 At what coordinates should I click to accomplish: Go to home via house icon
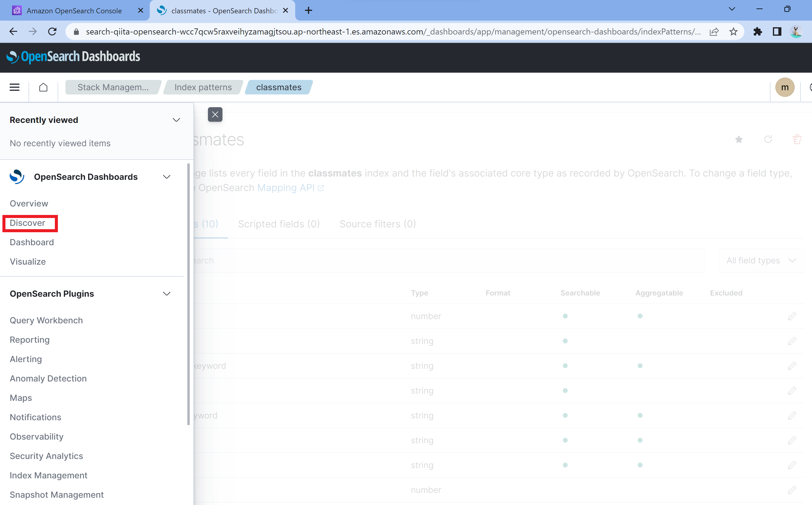coord(43,87)
